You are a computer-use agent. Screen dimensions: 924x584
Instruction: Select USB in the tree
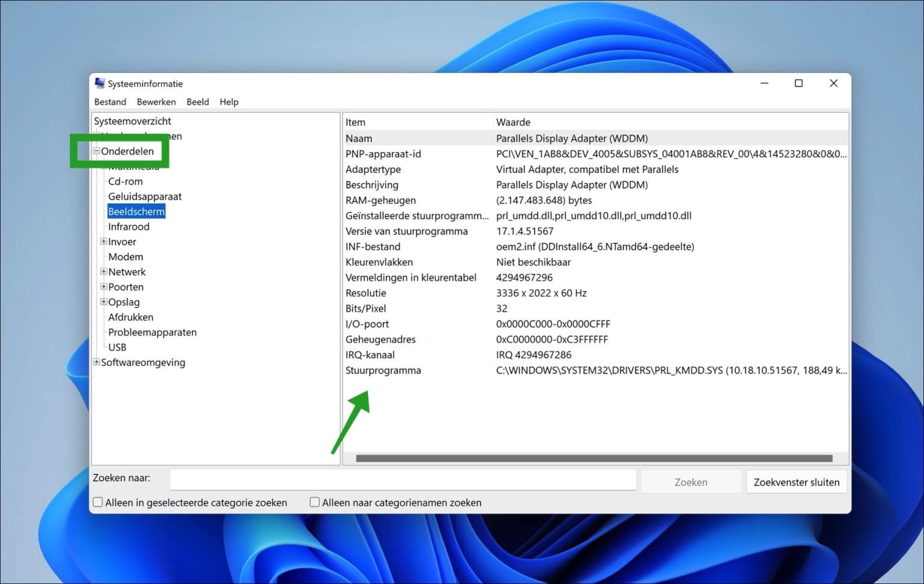click(x=117, y=347)
